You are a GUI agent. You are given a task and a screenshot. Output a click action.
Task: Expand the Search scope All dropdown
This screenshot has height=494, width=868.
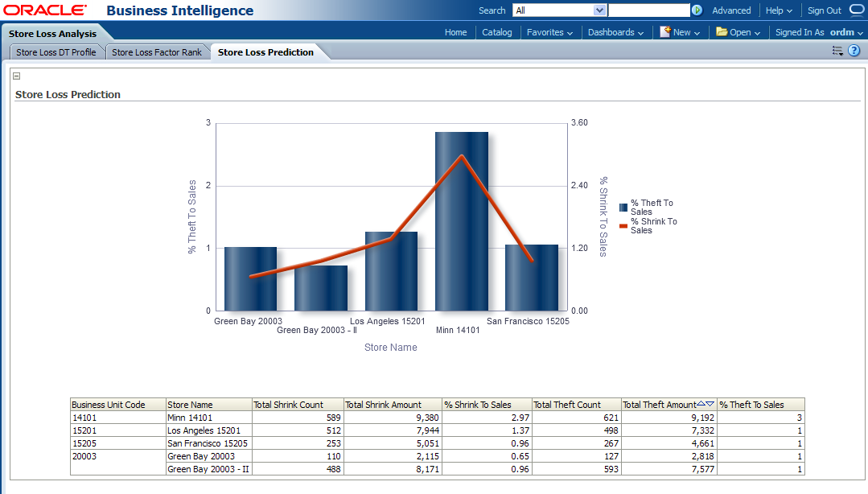coord(599,10)
